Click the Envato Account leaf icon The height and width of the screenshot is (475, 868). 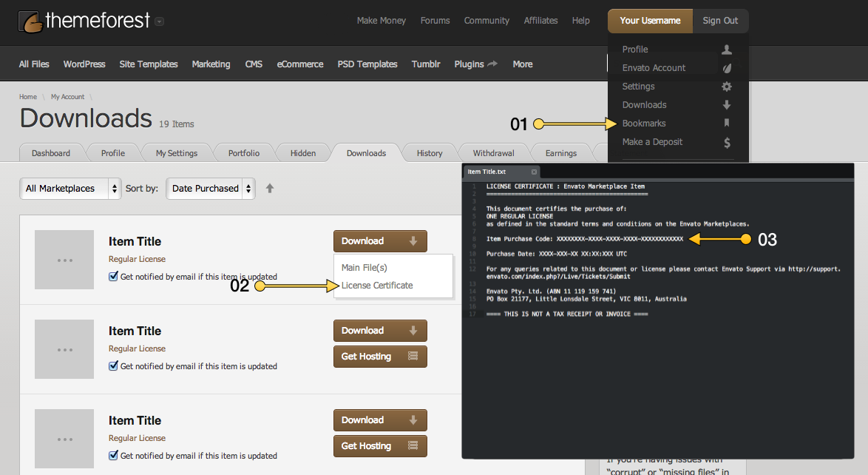pos(727,68)
